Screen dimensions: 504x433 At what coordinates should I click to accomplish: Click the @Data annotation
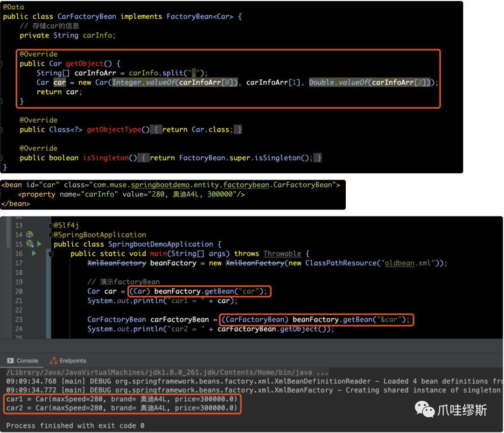(13, 7)
